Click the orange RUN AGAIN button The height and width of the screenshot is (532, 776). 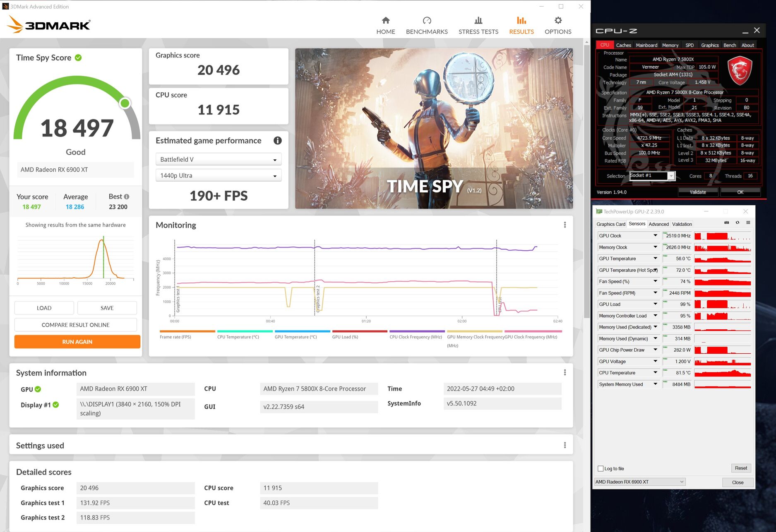point(77,342)
